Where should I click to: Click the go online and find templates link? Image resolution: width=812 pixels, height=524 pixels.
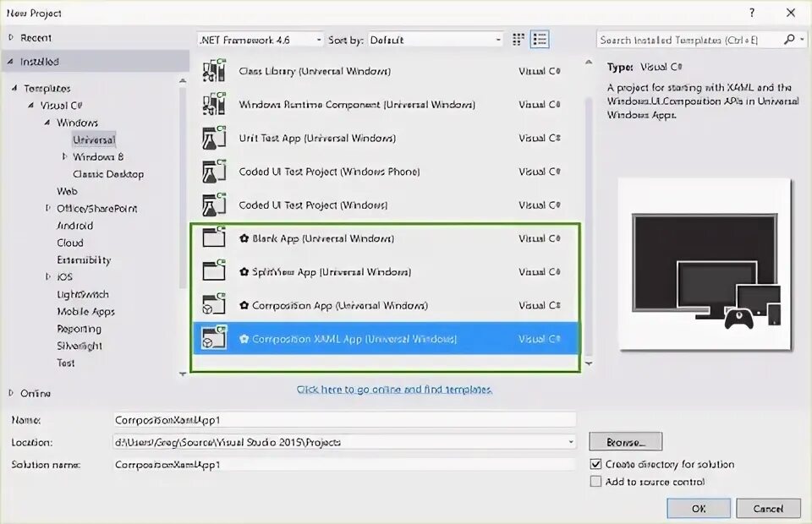click(396, 390)
